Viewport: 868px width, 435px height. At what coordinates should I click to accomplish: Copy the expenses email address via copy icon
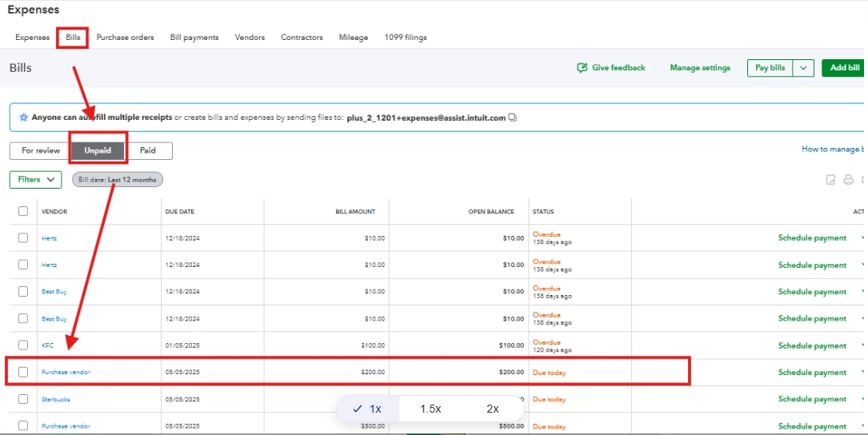tap(513, 118)
